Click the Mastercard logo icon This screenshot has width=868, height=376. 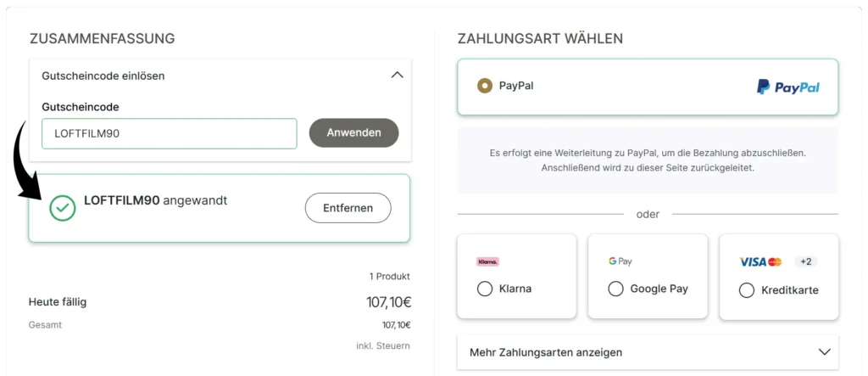pos(775,261)
